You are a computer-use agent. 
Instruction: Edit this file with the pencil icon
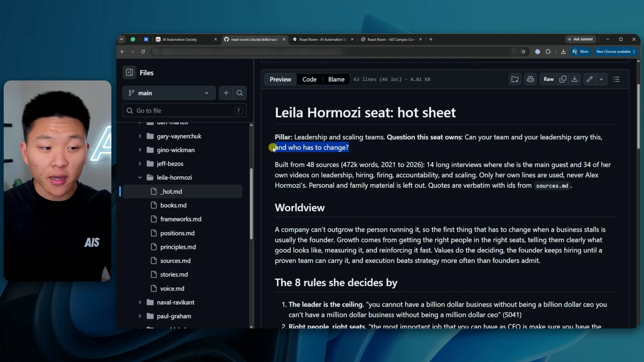(x=589, y=79)
